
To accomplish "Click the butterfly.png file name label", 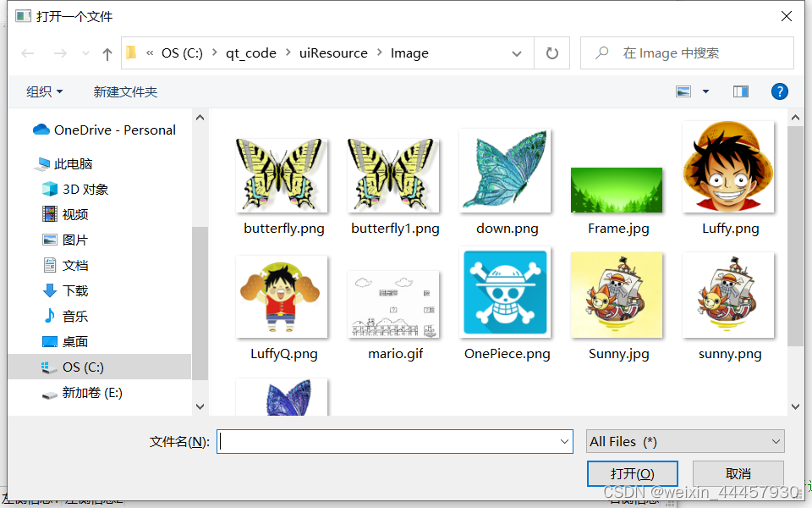I will (284, 229).
